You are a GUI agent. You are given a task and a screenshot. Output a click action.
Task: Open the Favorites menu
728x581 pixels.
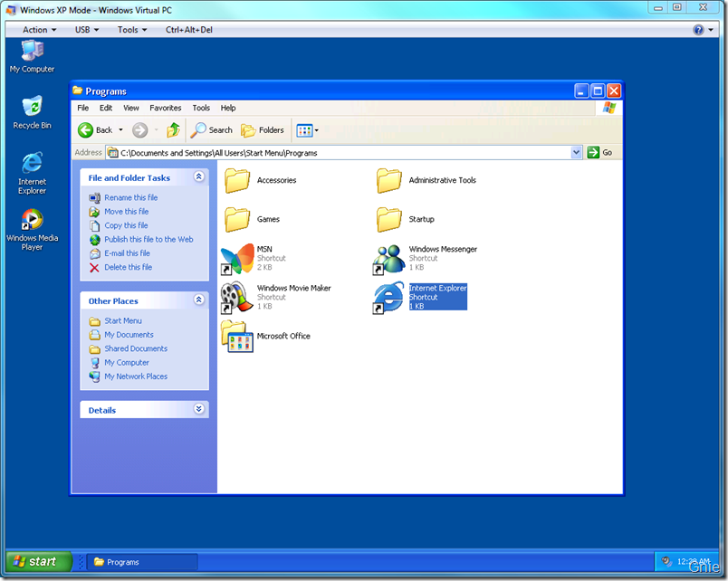click(166, 108)
